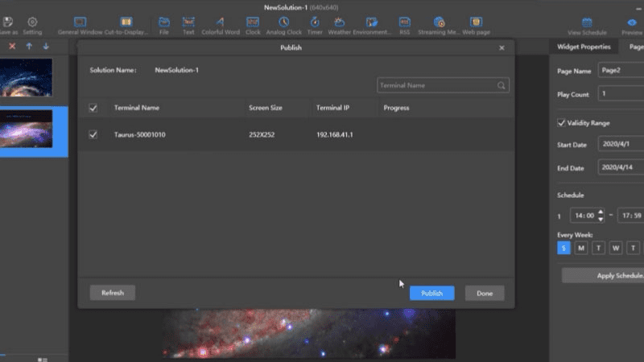This screenshot has width=644, height=362.
Task: Select the highlighted second page thumbnail
Action: (x=27, y=129)
